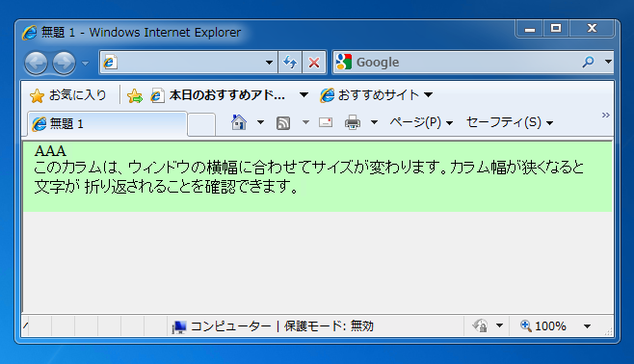Open a new blank tab button

(x=201, y=124)
